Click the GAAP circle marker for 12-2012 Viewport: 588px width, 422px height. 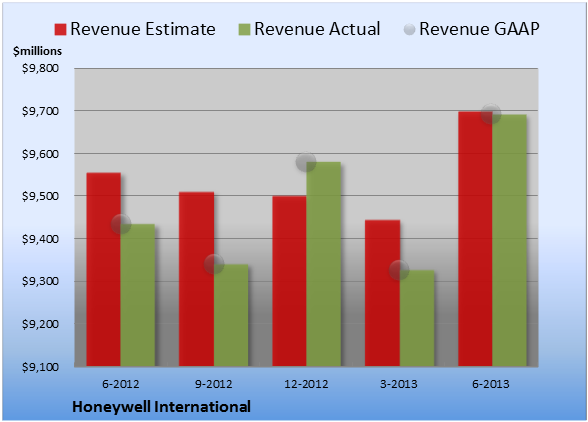click(306, 162)
